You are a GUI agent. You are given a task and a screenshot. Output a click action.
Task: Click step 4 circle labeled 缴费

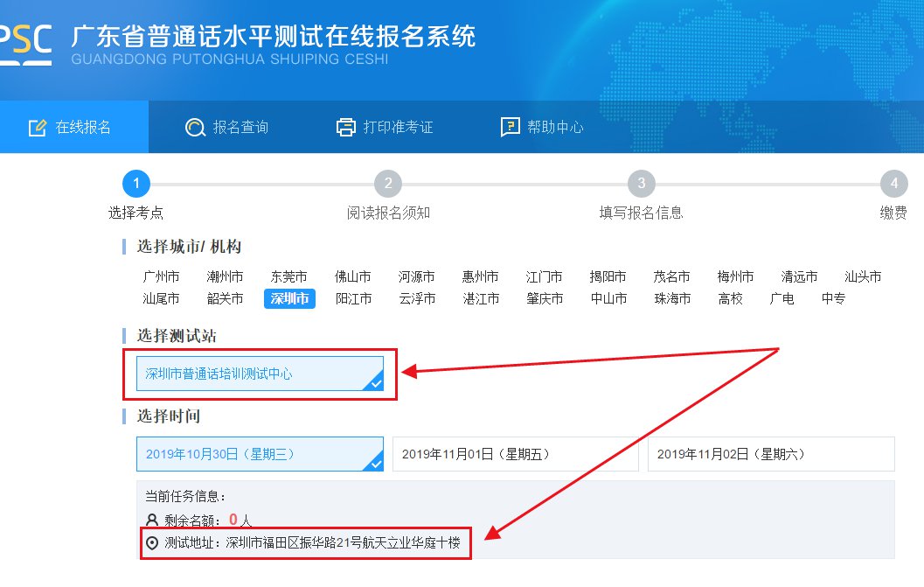pos(893,183)
